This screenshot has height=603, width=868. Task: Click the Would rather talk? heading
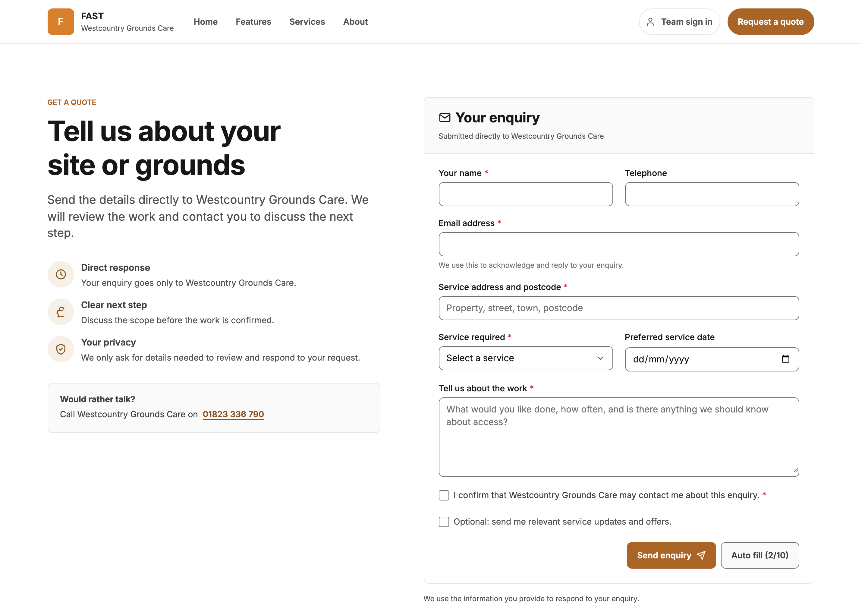[x=97, y=399]
